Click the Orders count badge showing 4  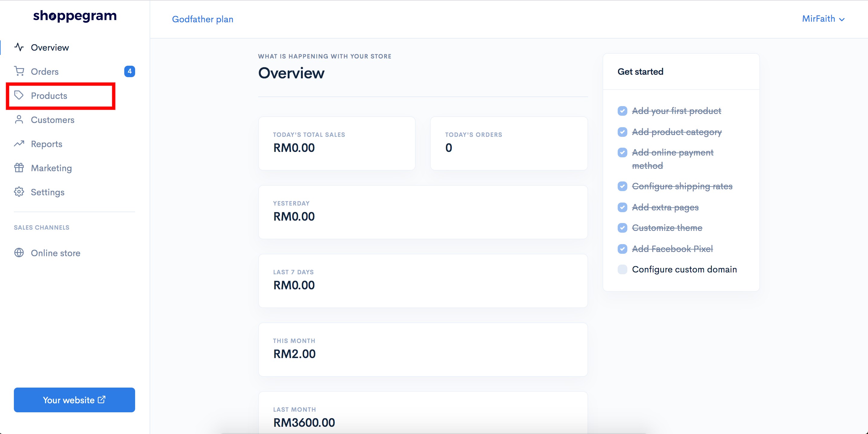[x=129, y=71]
